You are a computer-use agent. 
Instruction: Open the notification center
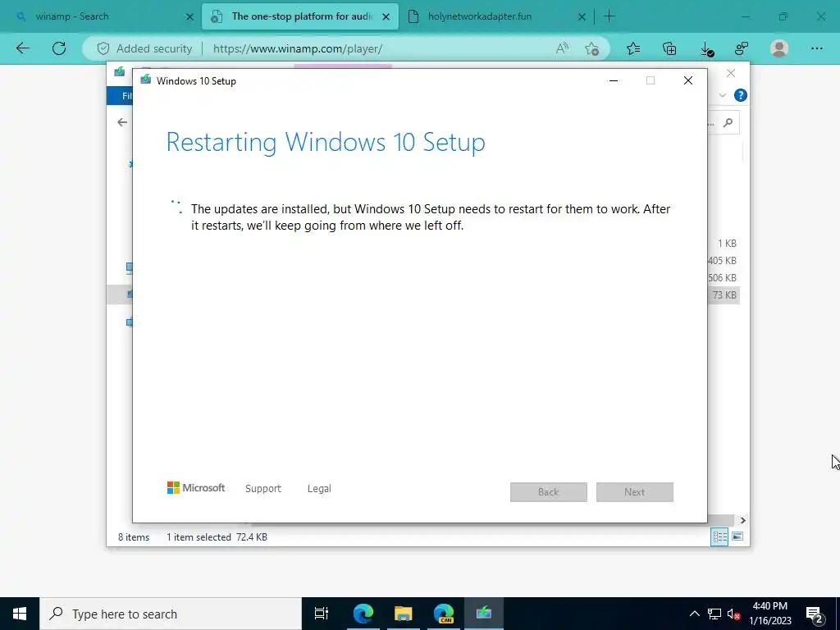815,614
